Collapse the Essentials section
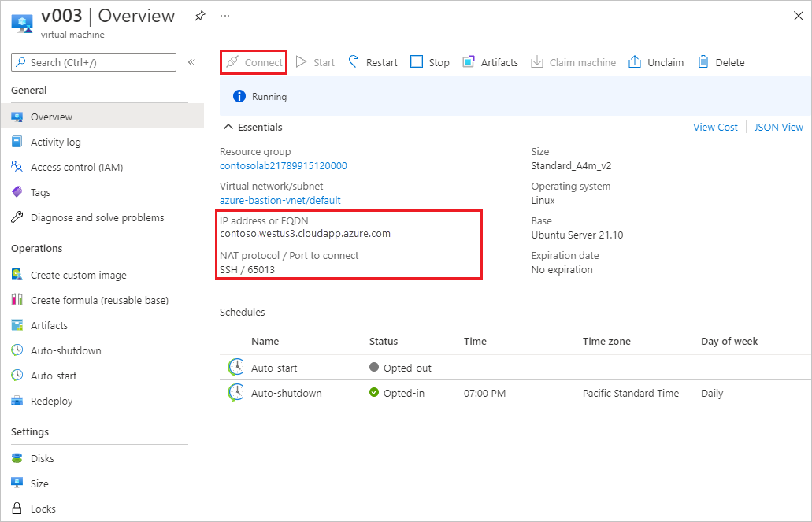The width and height of the screenshot is (812, 522). 228,127
